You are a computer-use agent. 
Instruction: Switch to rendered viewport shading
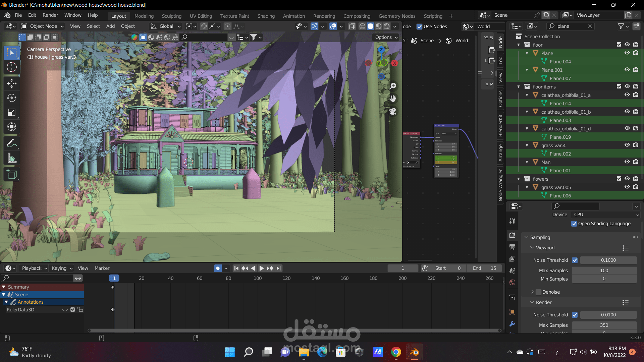[387, 26]
